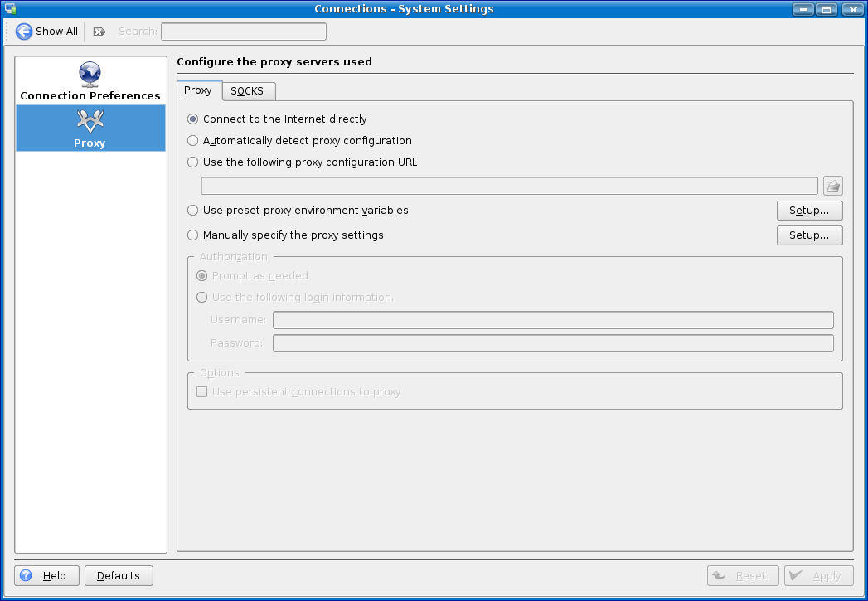
Task: Open Setup for manual proxy settings
Action: [809, 235]
